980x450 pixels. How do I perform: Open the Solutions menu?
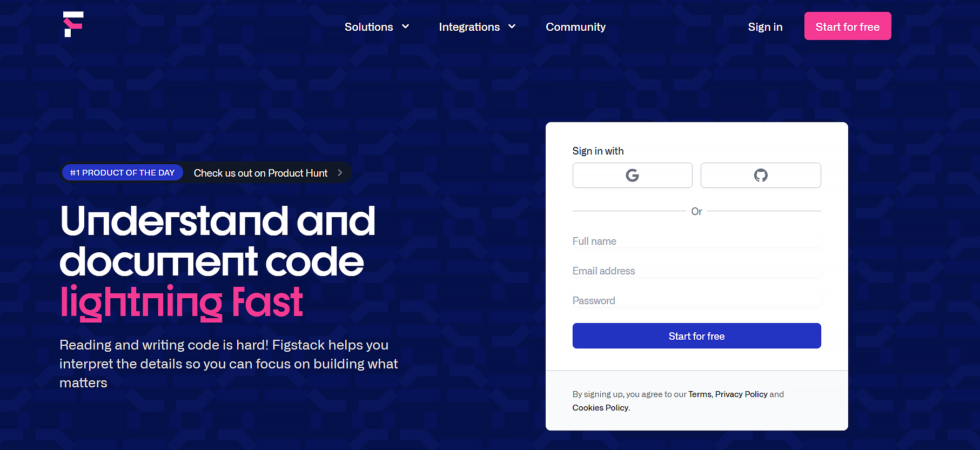point(369,27)
